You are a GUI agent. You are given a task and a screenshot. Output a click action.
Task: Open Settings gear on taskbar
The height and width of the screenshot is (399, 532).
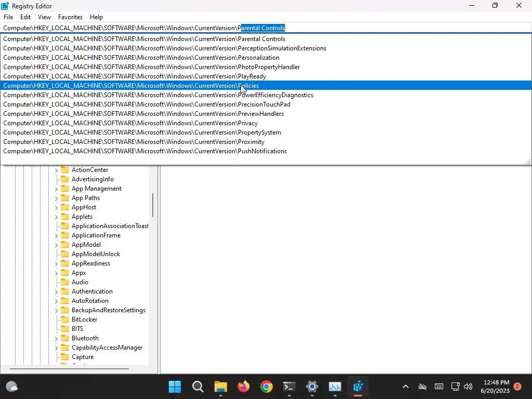tap(312, 387)
